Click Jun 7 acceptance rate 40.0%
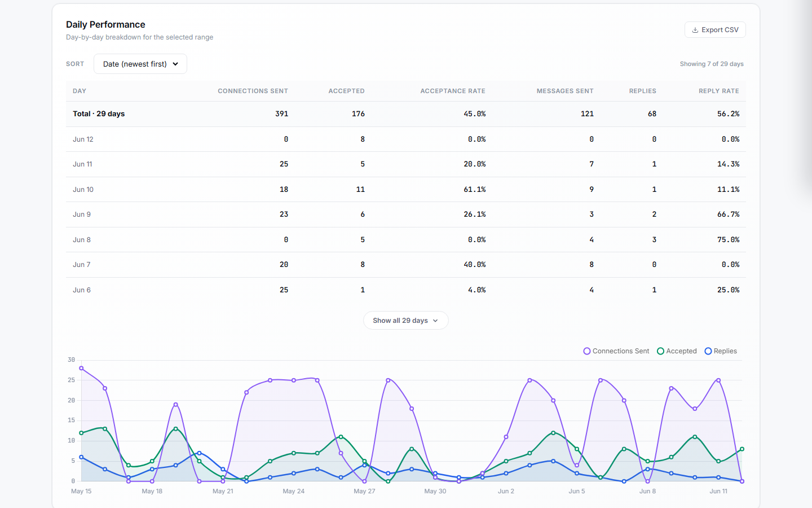The width and height of the screenshot is (812, 508). 475,265
